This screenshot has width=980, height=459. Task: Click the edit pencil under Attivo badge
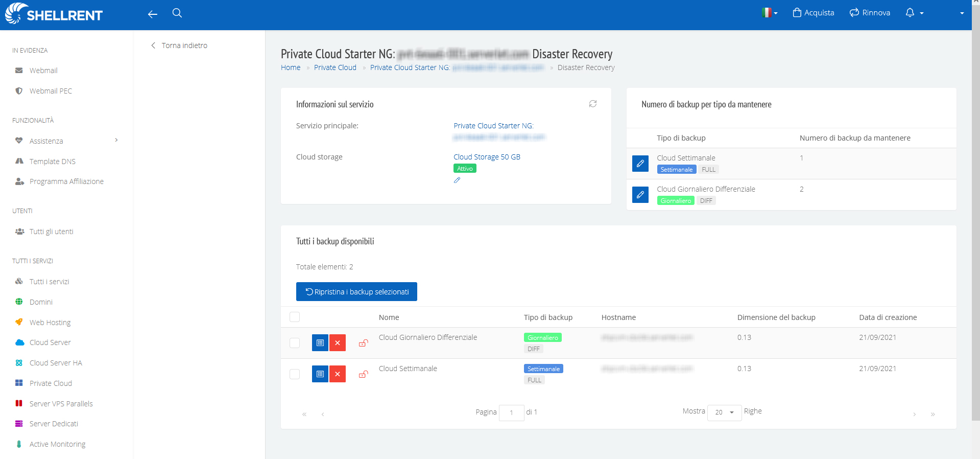click(x=457, y=180)
